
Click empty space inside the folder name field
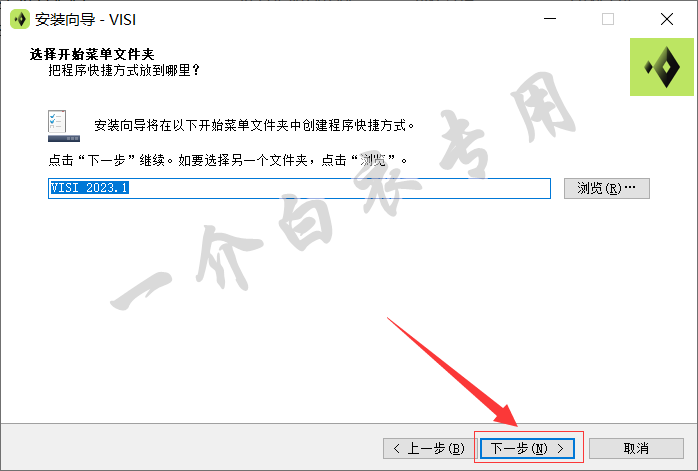(338, 188)
